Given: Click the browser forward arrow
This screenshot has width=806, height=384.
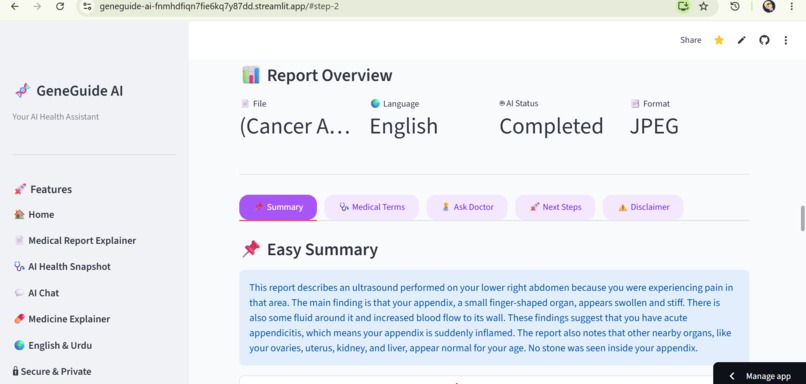Looking at the screenshot, I should [x=37, y=7].
